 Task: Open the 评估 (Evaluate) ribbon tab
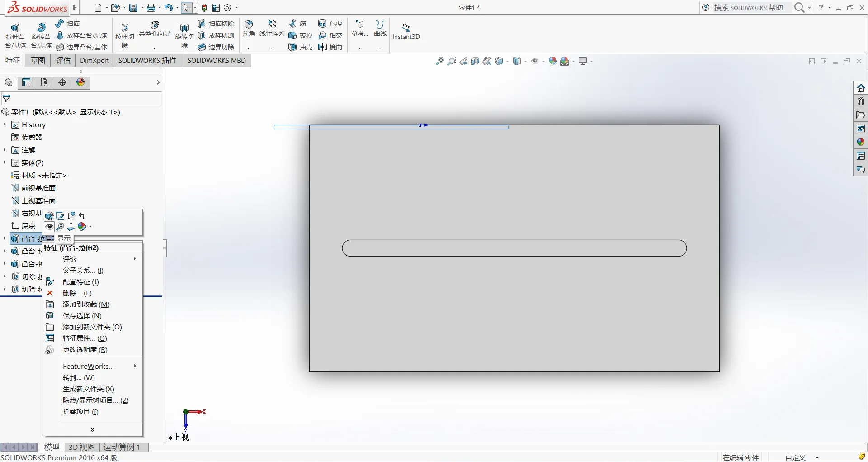click(x=63, y=61)
